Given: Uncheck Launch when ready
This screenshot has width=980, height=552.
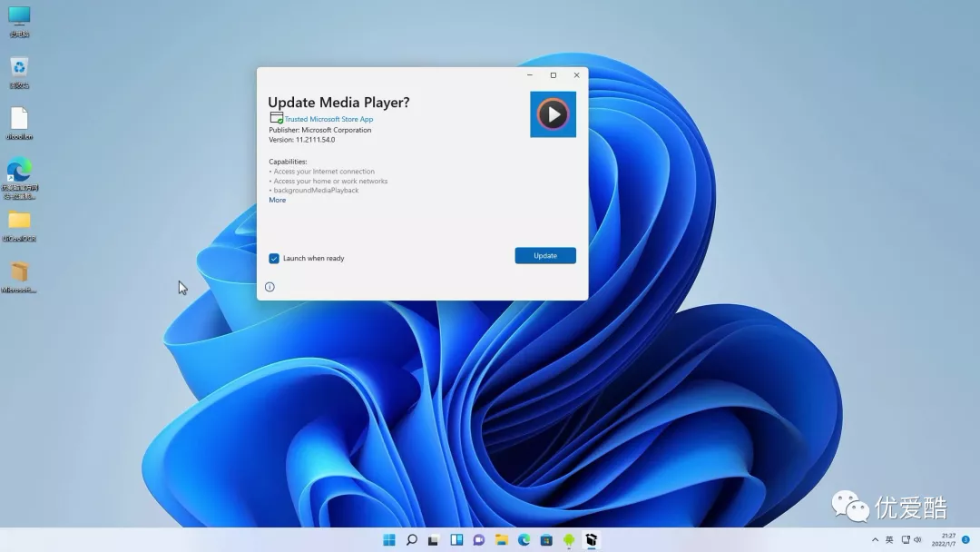Looking at the screenshot, I should point(274,258).
